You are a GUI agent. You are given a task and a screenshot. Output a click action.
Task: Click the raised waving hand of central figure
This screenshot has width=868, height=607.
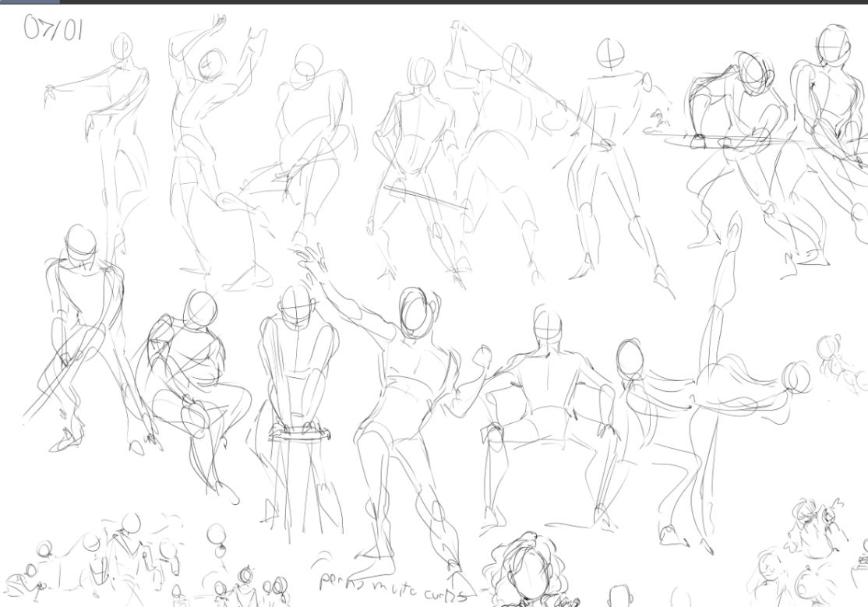pos(313,261)
